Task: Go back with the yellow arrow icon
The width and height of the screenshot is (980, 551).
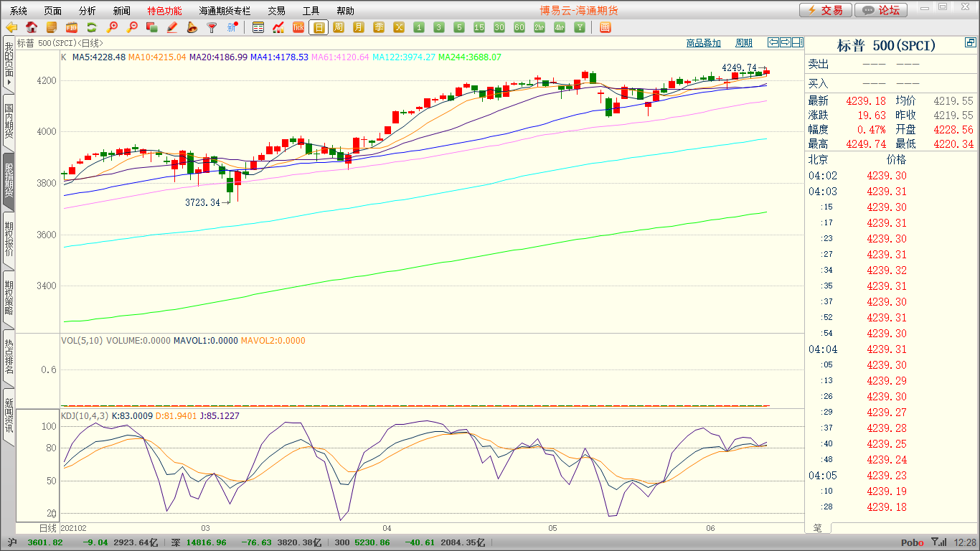Action: [x=11, y=28]
